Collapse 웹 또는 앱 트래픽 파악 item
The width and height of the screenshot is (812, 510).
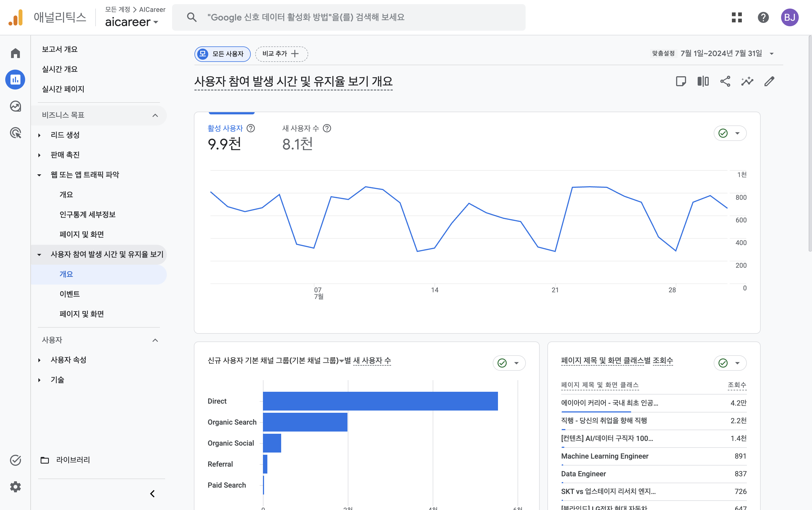coord(39,175)
